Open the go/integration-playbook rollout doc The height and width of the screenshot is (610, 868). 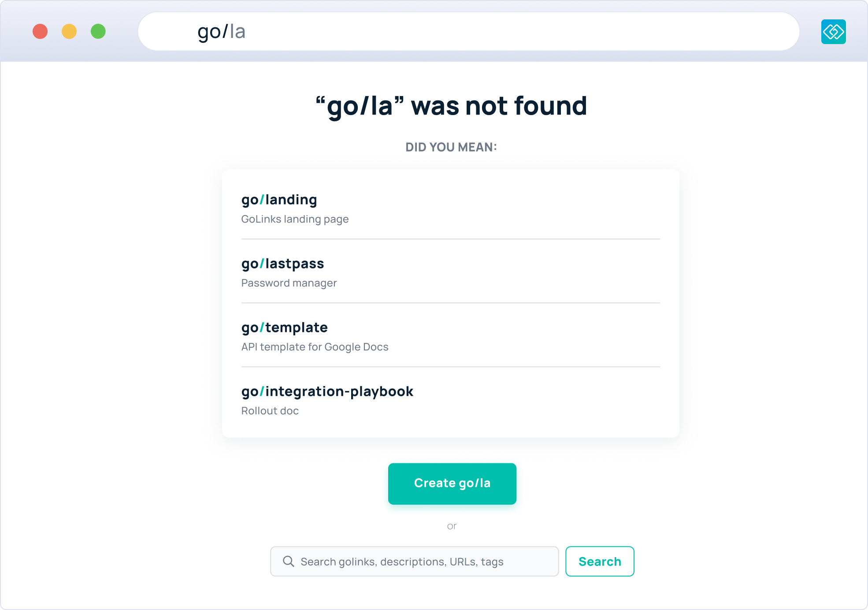[327, 391]
